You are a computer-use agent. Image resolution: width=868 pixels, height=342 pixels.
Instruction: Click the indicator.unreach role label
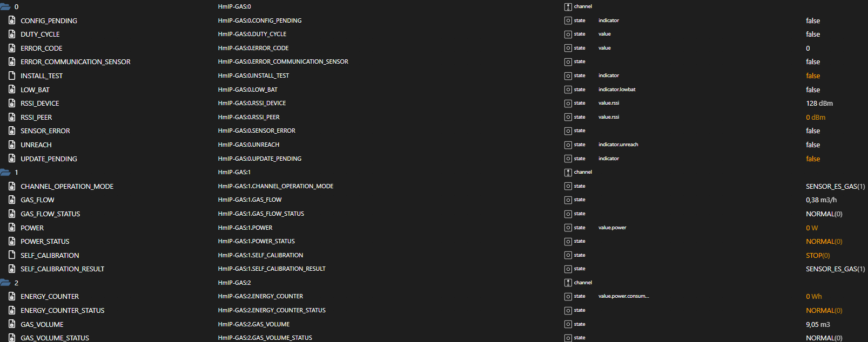(x=618, y=145)
